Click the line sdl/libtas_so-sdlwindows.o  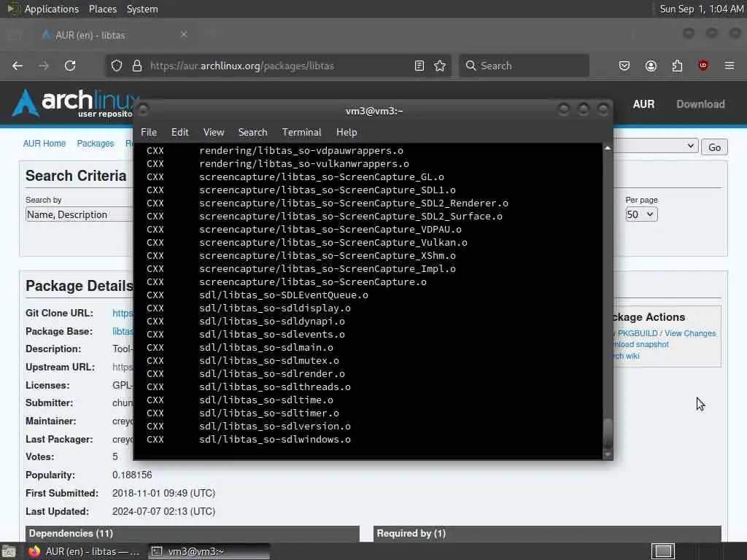[275, 440]
